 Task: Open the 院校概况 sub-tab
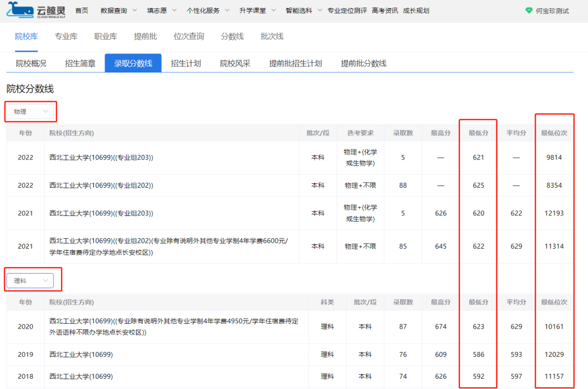31,63
